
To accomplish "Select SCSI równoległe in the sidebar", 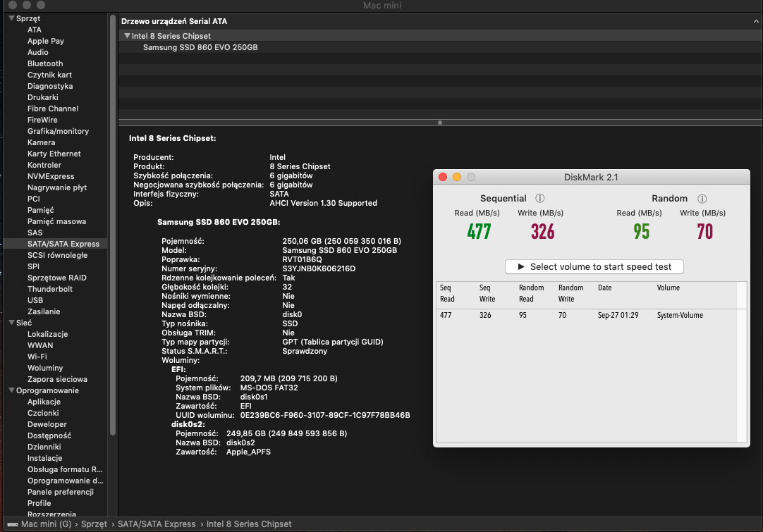I will 57,255.
